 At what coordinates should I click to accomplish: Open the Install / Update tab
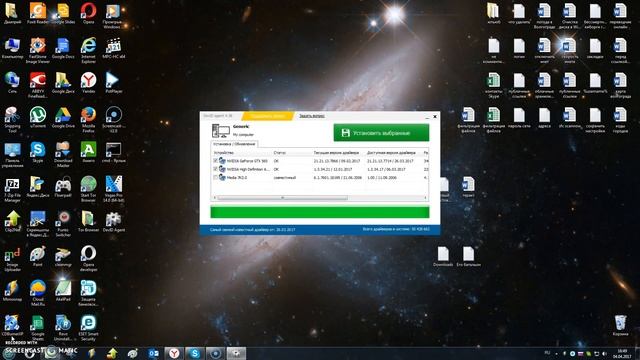234,144
